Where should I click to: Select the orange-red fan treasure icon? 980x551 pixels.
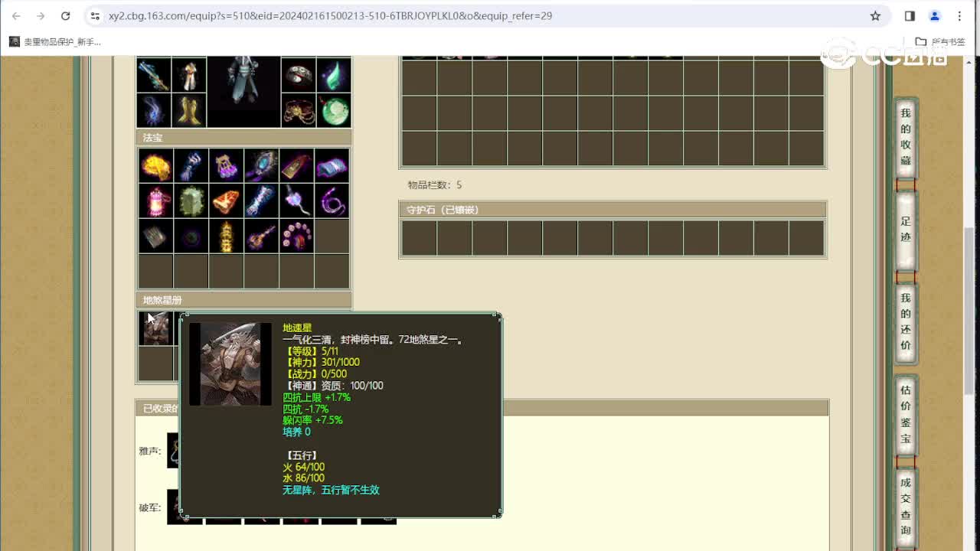click(x=226, y=201)
